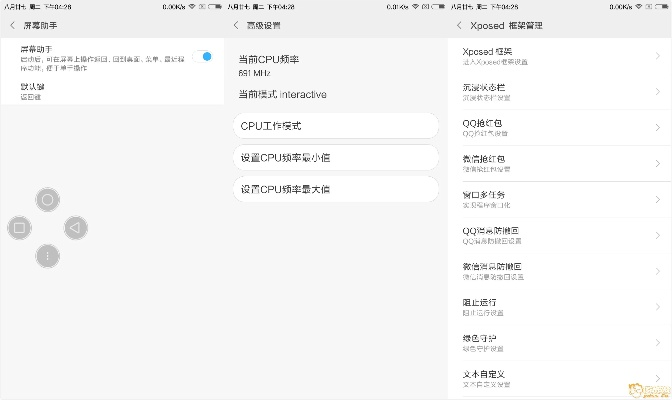Open the 微信抢红包 entry

[x=559, y=163]
